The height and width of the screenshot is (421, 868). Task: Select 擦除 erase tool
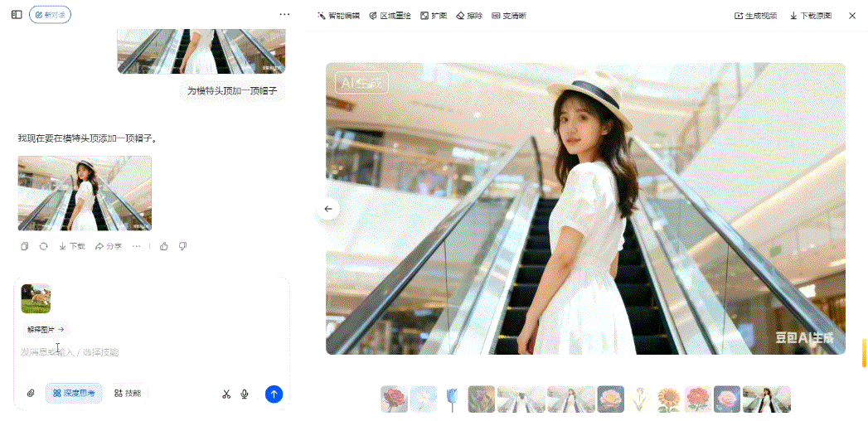469,16
